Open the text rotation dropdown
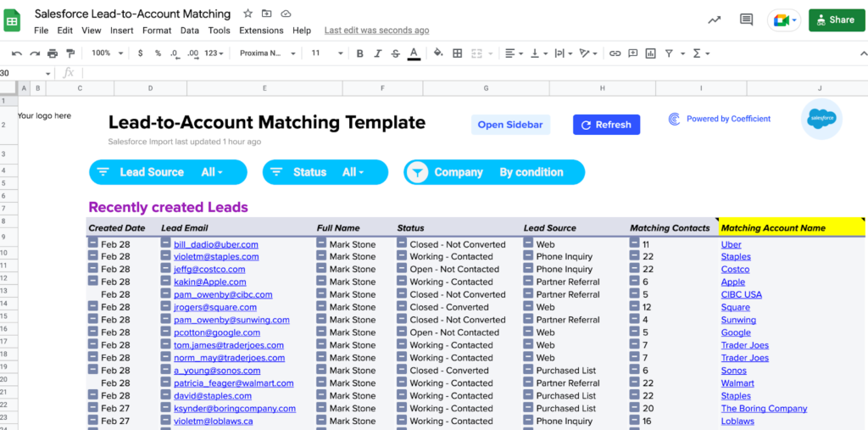868x430 pixels. coord(588,53)
